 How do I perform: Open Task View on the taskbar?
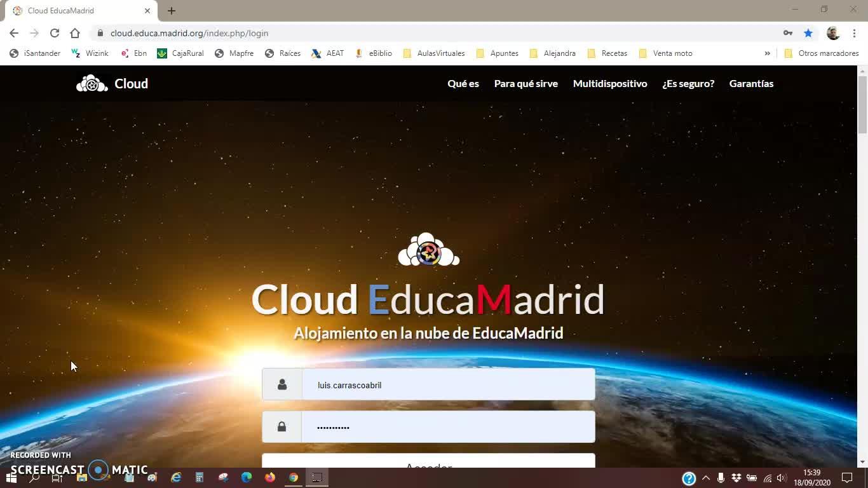(57, 478)
